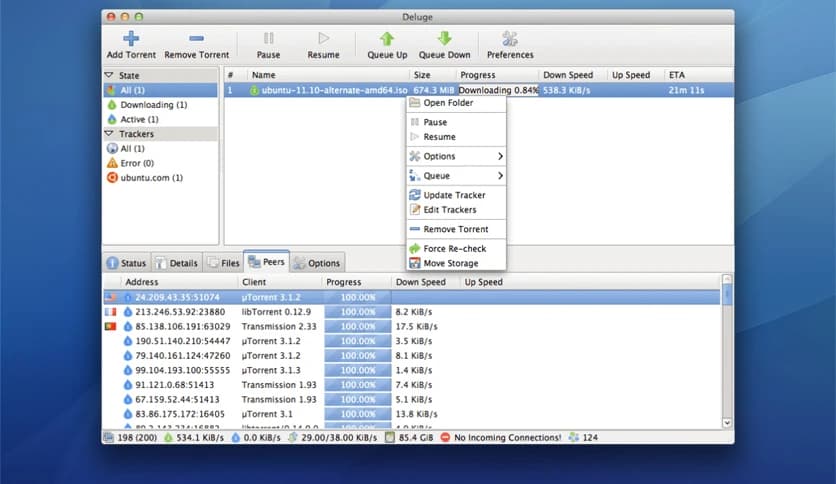Click the download speed 534.1 KiB/s status

(194, 438)
